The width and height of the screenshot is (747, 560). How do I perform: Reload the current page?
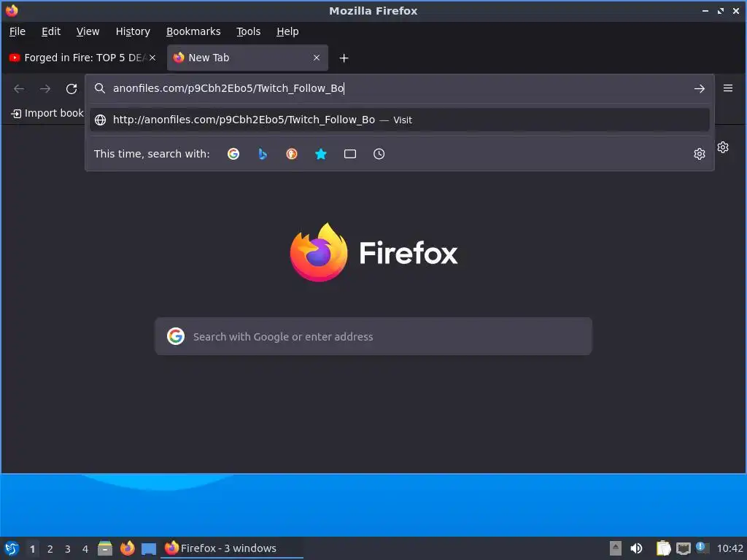pos(71,88)
